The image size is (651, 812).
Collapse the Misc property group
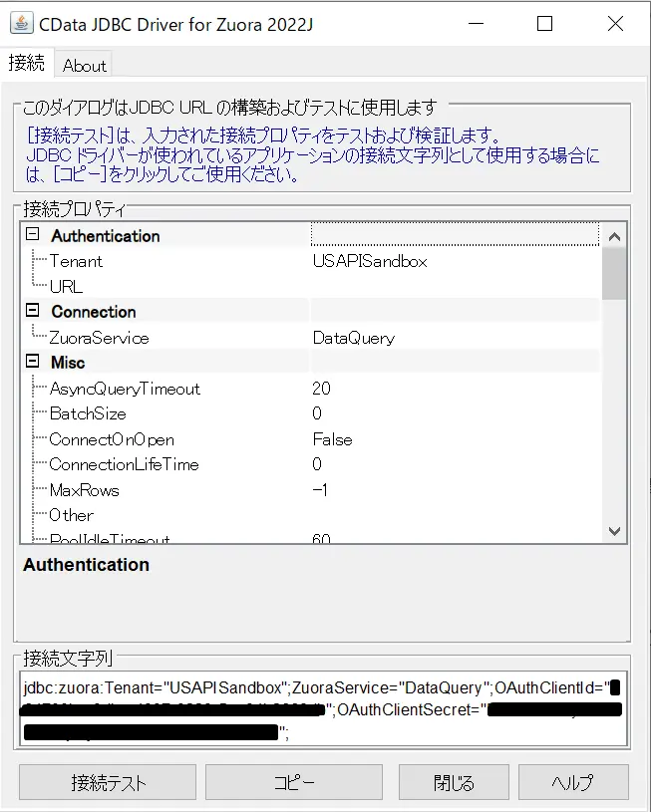click(x=32, y=361)
